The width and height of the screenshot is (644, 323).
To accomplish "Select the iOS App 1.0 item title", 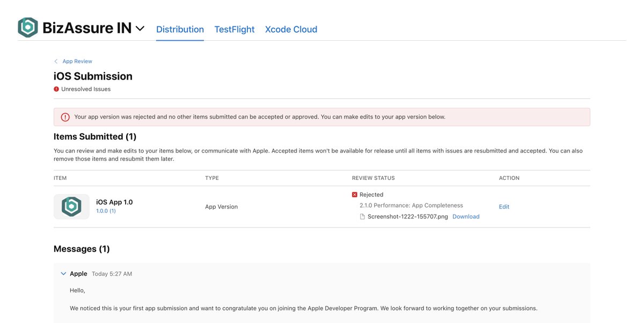I will point(114,202).
